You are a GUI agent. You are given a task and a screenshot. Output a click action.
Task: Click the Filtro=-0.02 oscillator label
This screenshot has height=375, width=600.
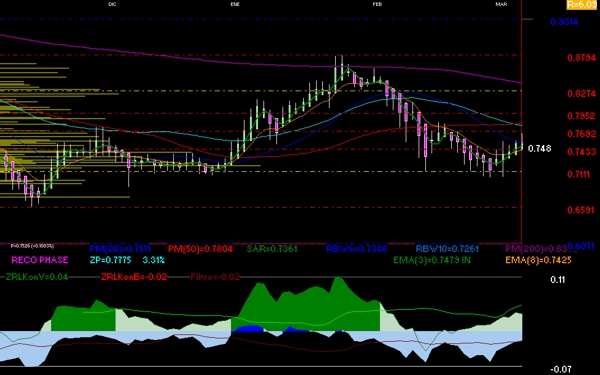click(x=215, y=277)
